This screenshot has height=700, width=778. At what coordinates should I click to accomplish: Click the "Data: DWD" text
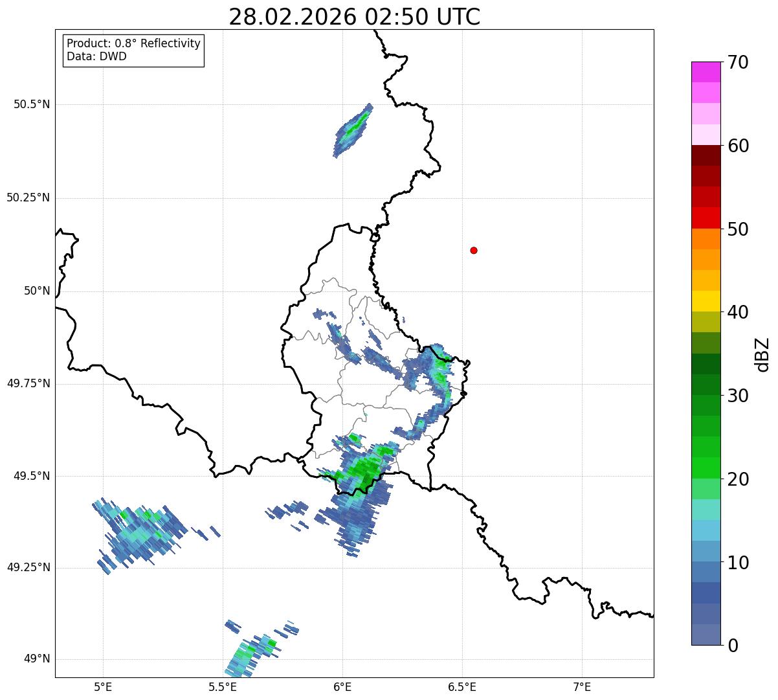96,56
